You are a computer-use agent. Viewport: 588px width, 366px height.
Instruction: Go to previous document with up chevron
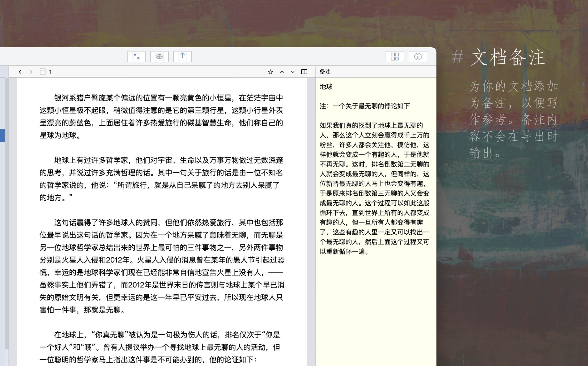click(282, 72)
